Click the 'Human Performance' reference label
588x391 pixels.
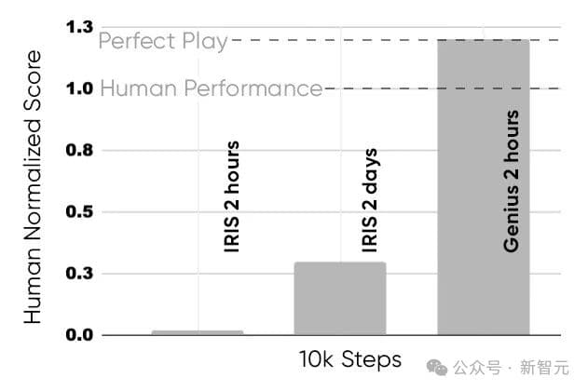tap(211, 89)
